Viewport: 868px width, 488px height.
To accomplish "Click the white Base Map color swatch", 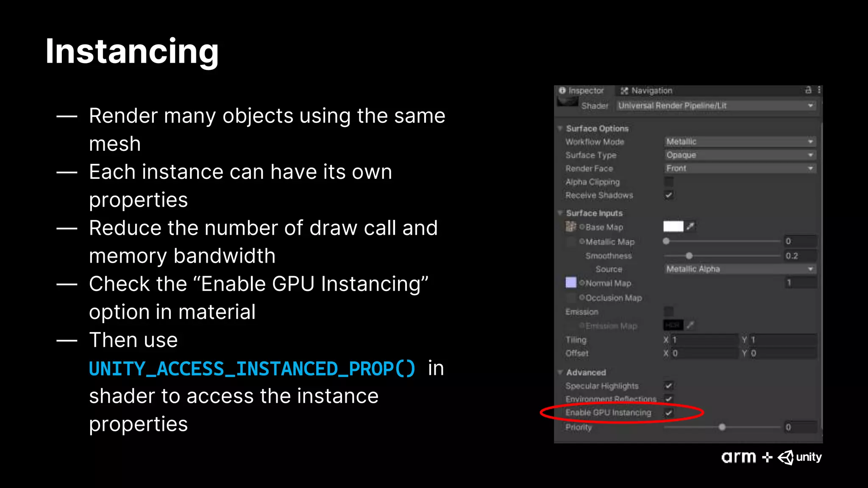I will tap(673, 226).
